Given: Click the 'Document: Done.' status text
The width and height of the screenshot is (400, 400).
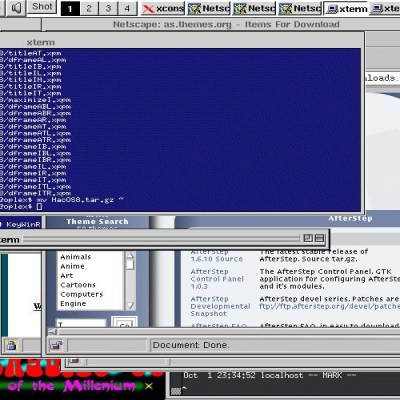Looking at the screenshot, I should pos(191,345).
